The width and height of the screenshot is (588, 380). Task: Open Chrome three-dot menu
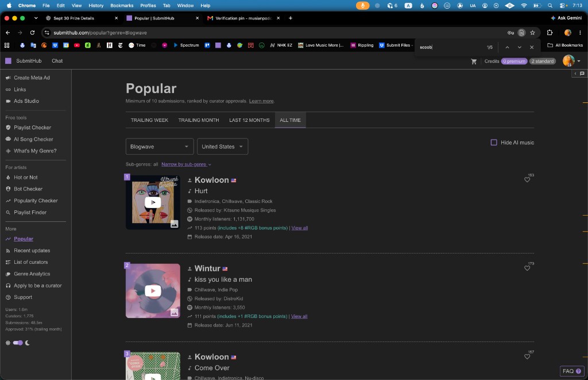point(580,33)
